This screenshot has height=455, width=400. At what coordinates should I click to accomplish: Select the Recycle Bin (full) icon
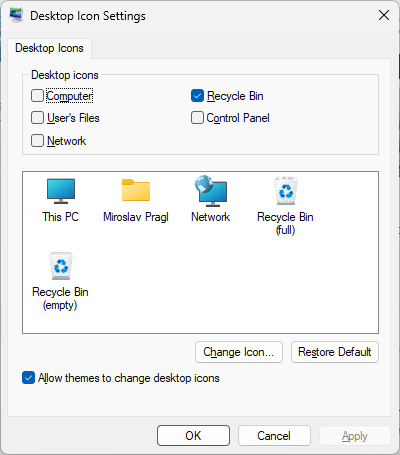coord(286,190)
